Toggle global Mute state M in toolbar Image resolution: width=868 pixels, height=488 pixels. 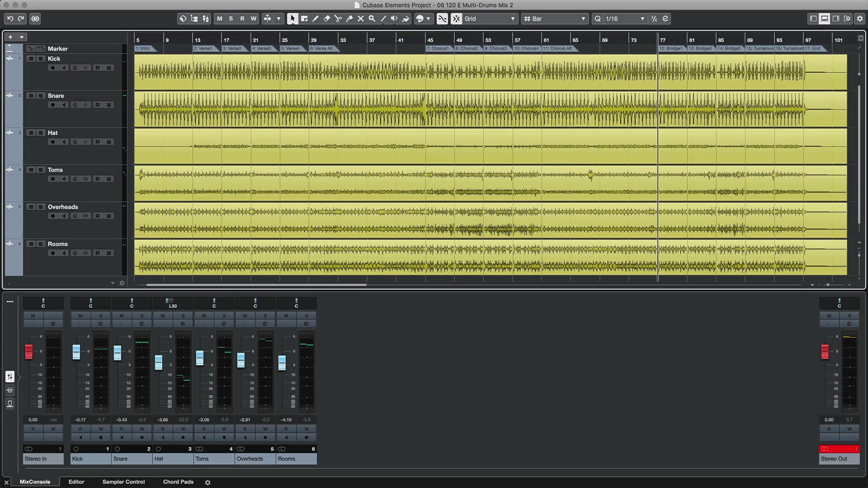coord(220,19)
